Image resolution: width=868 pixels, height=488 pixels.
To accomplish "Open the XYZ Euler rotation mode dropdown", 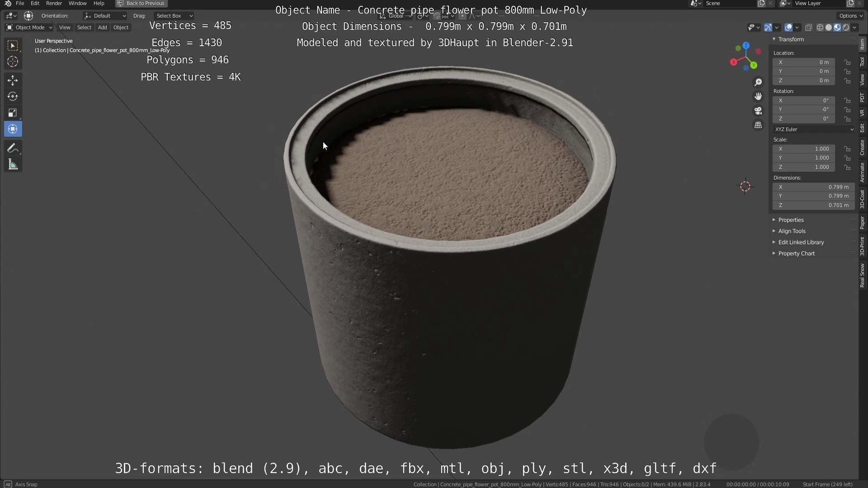I will [814, 129].
